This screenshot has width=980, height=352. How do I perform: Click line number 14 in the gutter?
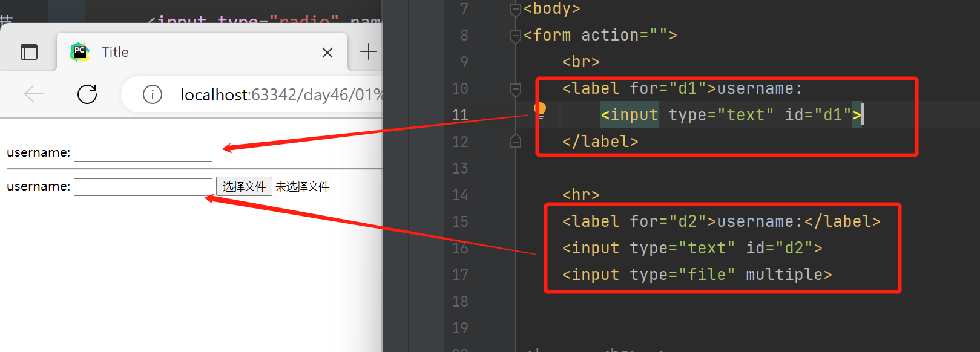pos(460,195)
